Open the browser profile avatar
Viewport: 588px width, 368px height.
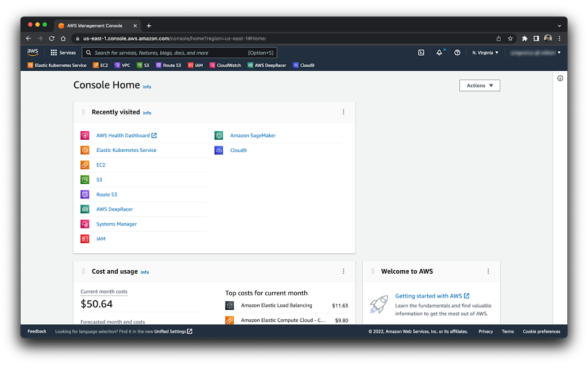pos(548,39)
